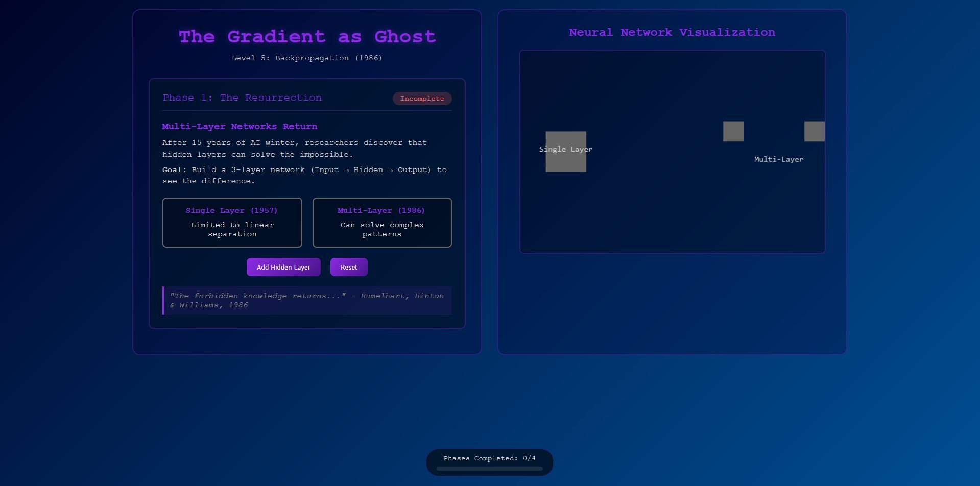Image resolution: width=980 pixels, height=486 pixels.
Task: Click the "Multi-Layer" label in the visualization
Action: click(x=779, y=159)
